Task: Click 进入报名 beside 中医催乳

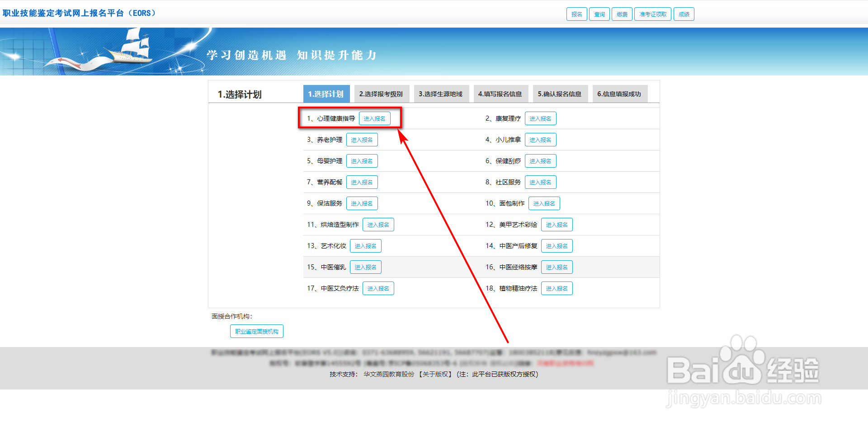Action: click(365, 267)
